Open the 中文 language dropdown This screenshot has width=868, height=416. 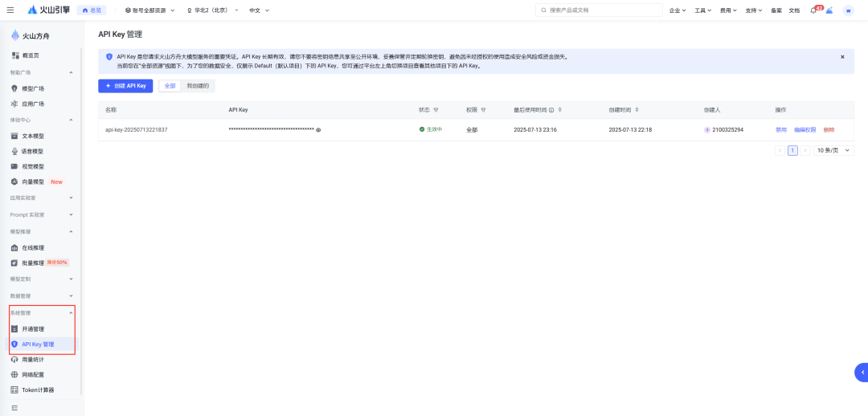click(x=259, y=10)
